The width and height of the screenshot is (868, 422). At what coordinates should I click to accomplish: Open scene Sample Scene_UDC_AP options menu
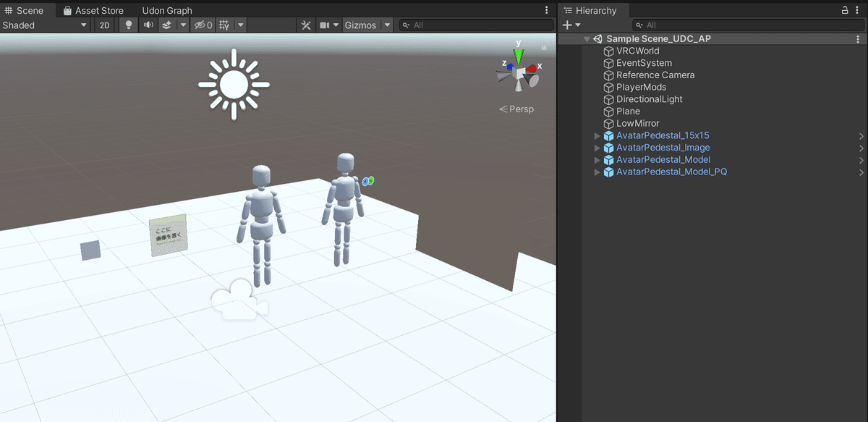tap(858, 39)
